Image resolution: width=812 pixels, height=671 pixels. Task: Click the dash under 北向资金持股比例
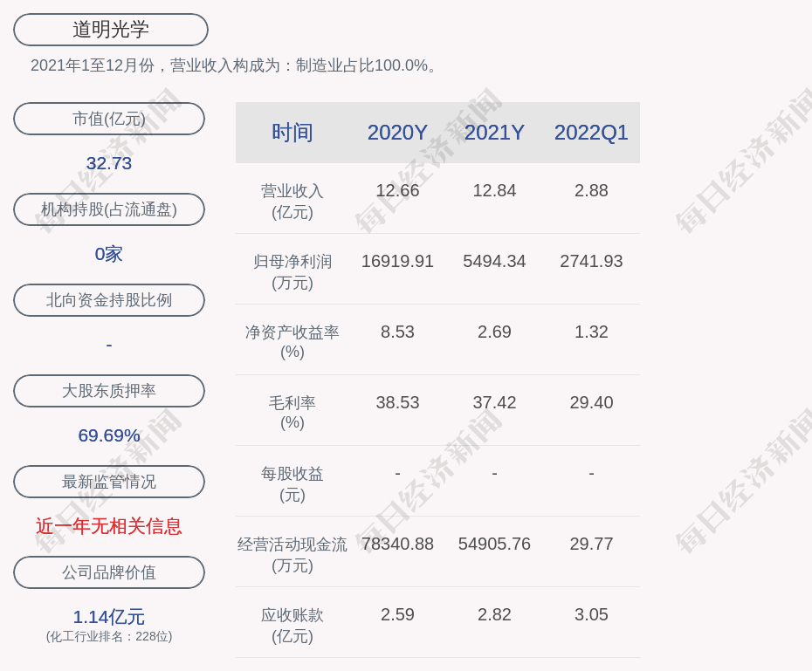tap(109, 345)
